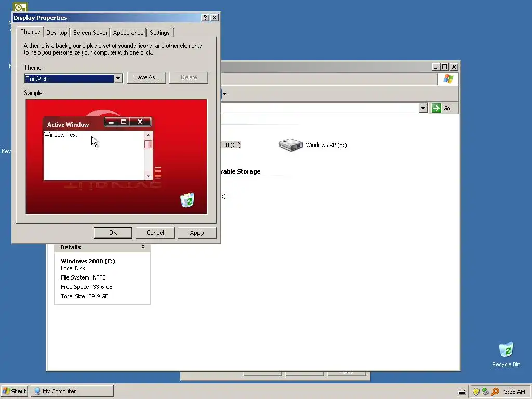This screenshot has height=399, width=532.
Task: Minimize the My Computer window
Action: pyautogui.click(x=436, y=67)
